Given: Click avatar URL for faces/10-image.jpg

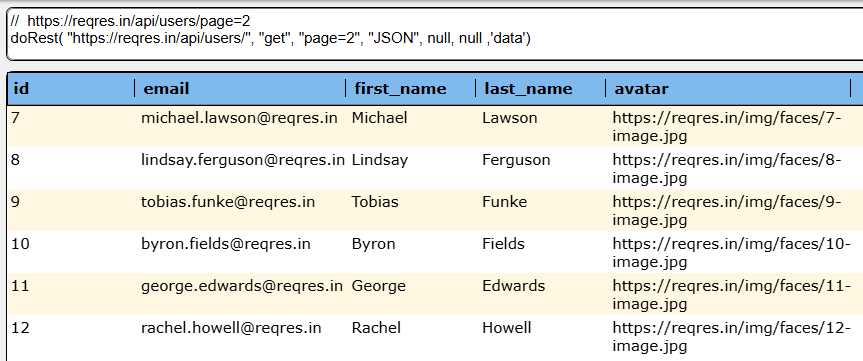Looking at the screenshot, I should [731, 253].
